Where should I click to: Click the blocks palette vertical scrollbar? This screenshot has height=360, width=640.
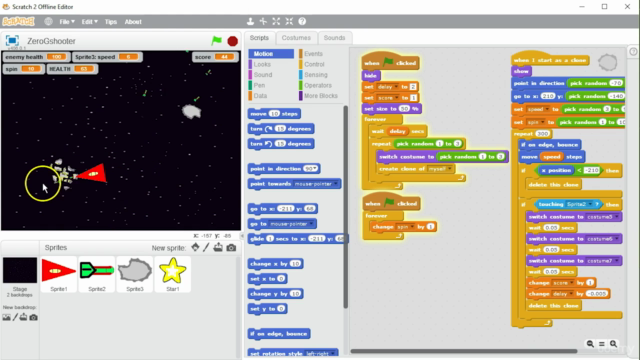(x=345, y=206)
